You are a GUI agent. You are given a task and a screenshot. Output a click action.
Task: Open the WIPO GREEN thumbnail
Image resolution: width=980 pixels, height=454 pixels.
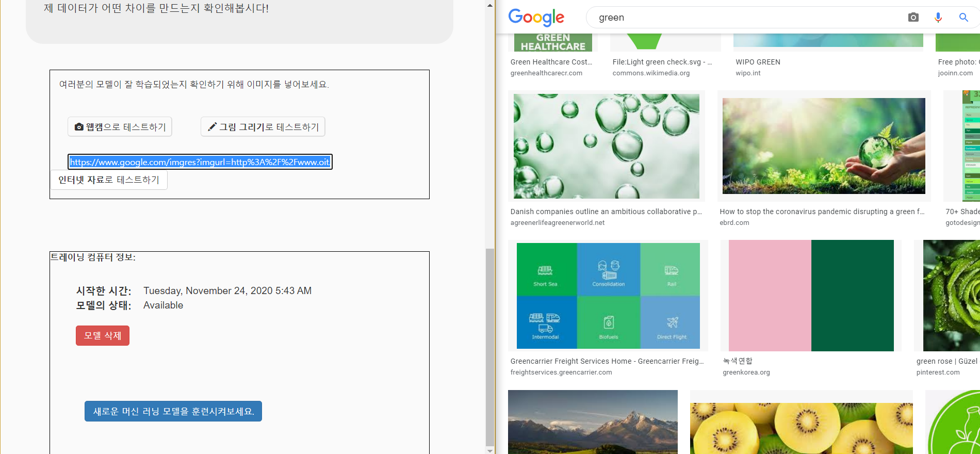(828, 41)
